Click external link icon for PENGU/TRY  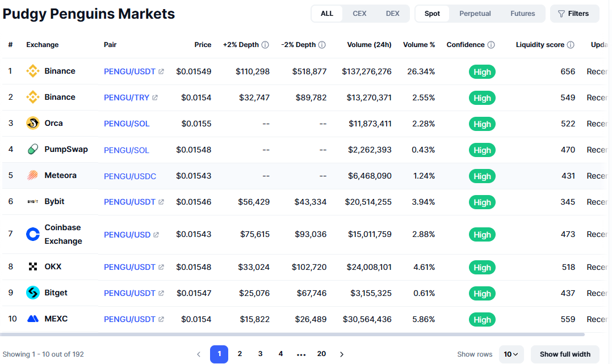155,98
